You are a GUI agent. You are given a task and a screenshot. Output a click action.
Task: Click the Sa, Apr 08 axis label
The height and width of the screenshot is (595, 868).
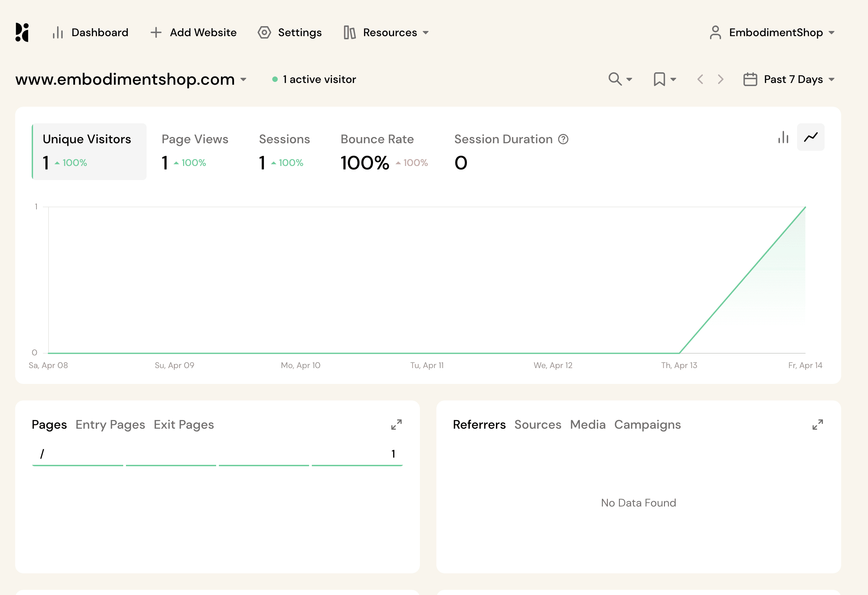[48, 365]
